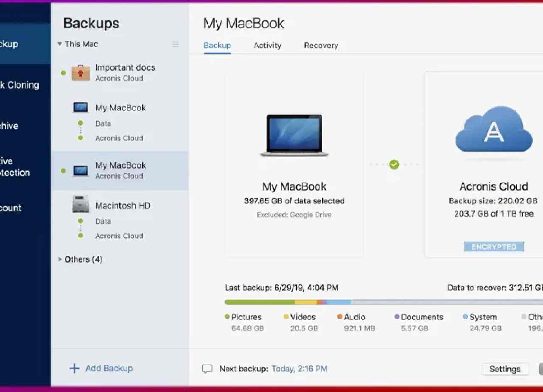Viewport: 543px width, 392px height.
Task: Click the Audio orange legend dot
Action: coord(340,317)
